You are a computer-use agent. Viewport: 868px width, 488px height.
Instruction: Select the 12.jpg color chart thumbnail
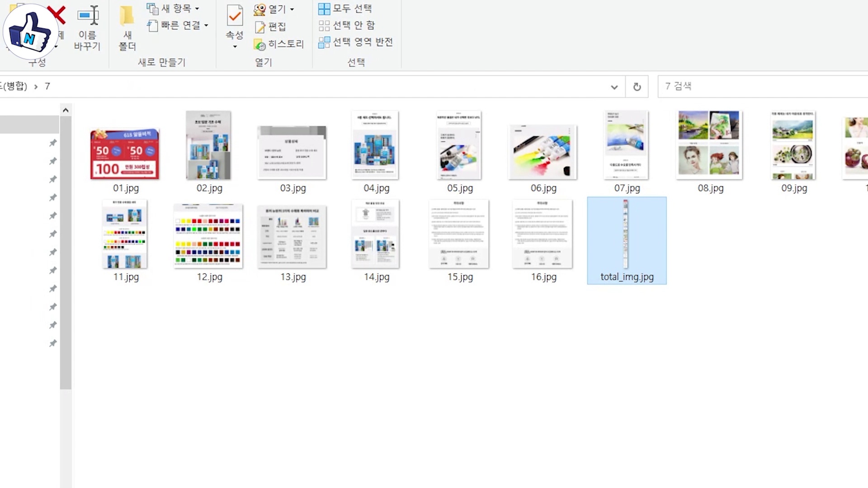pos(208,236)
